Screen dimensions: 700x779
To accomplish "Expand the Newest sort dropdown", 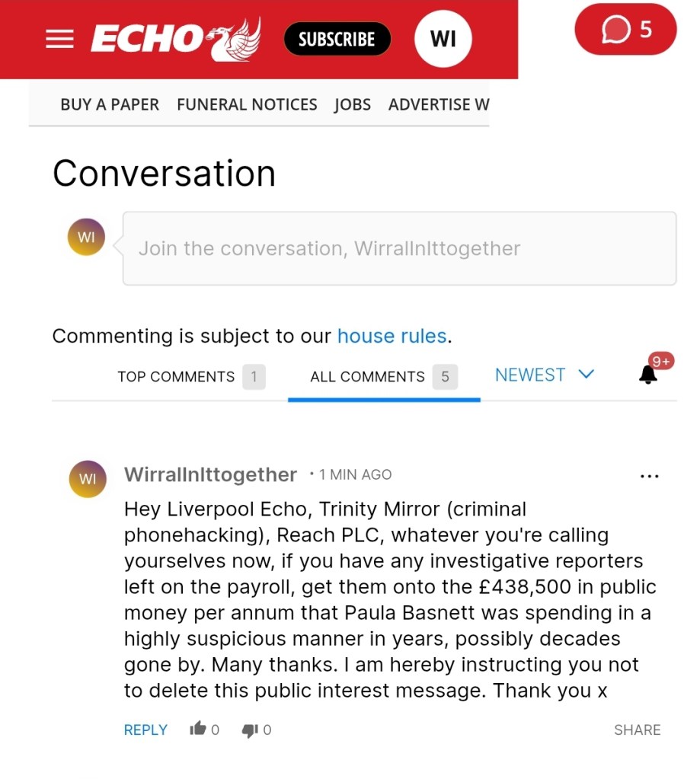I will 544,375.
